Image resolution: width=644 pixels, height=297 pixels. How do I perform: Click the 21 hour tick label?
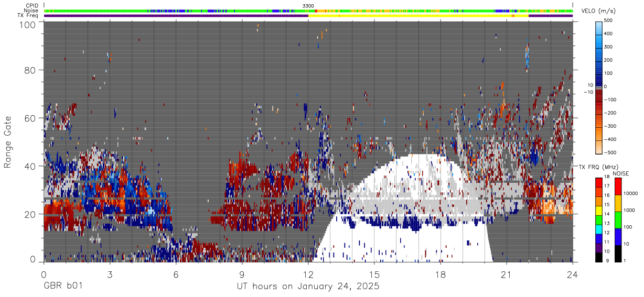507,274
